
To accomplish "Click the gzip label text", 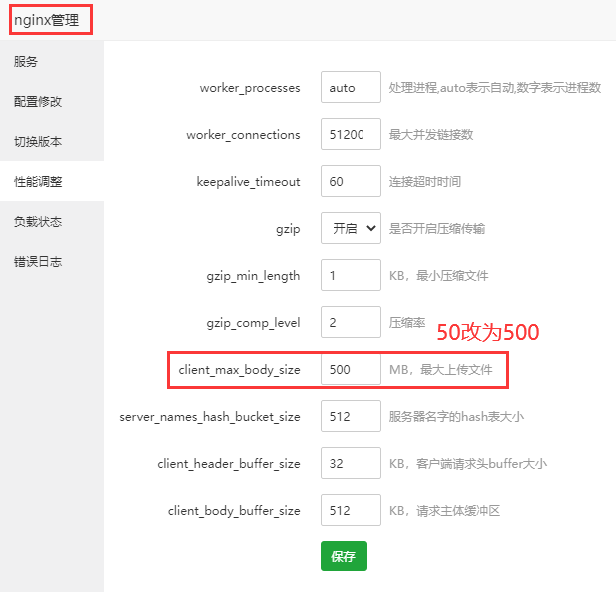I will click(288, 229).
